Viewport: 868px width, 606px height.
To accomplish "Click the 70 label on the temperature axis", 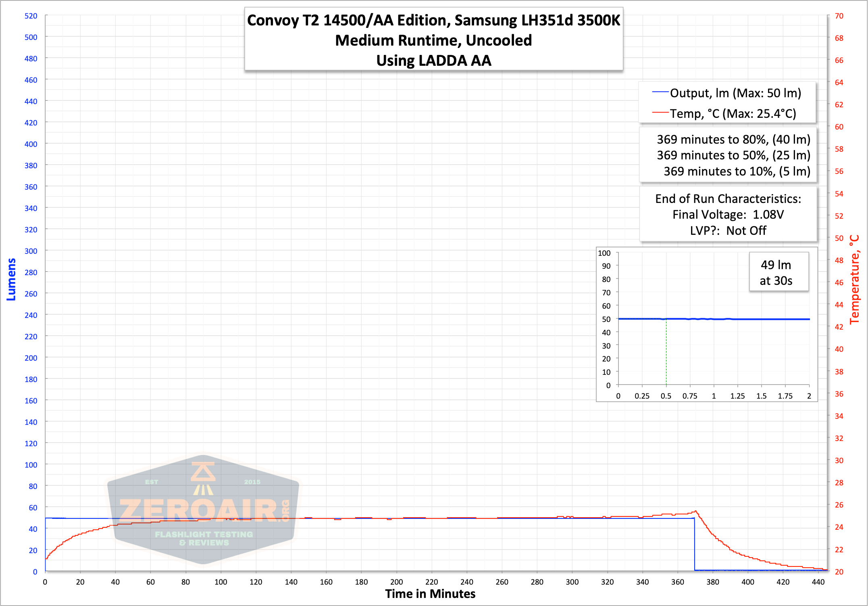I will pyautogui.click(x=839, y=16).
